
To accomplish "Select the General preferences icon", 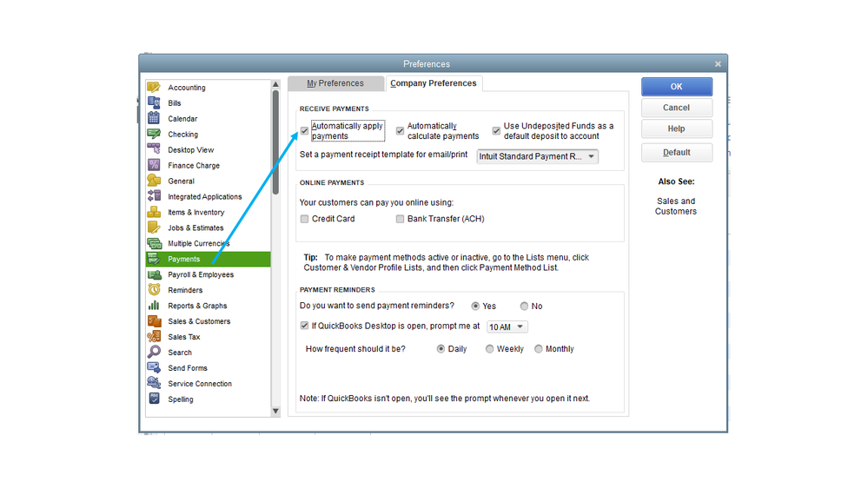I will click(x=154, y=181).
